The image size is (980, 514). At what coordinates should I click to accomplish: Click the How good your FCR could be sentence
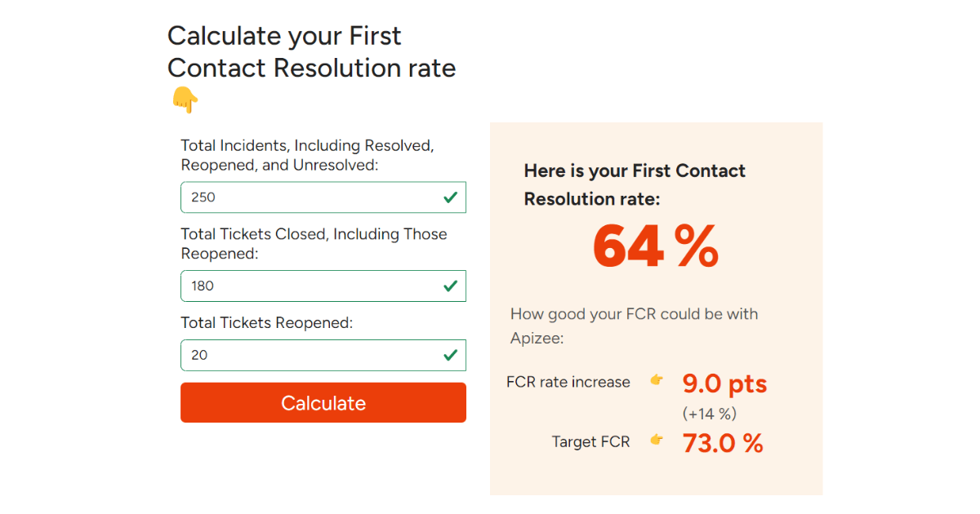pos(634,323)
